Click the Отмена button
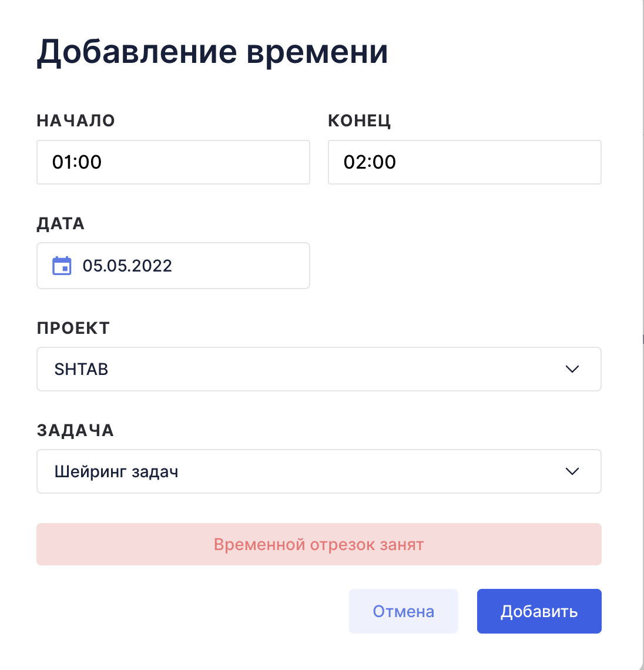The height and width of the screenshot is (670, 644). (404, 611)
